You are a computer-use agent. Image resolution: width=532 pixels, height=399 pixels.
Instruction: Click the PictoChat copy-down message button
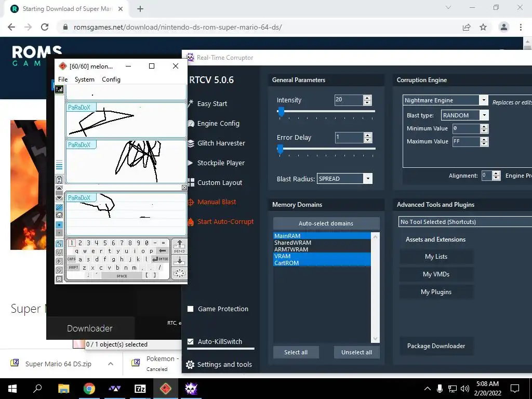coord(179,261)
